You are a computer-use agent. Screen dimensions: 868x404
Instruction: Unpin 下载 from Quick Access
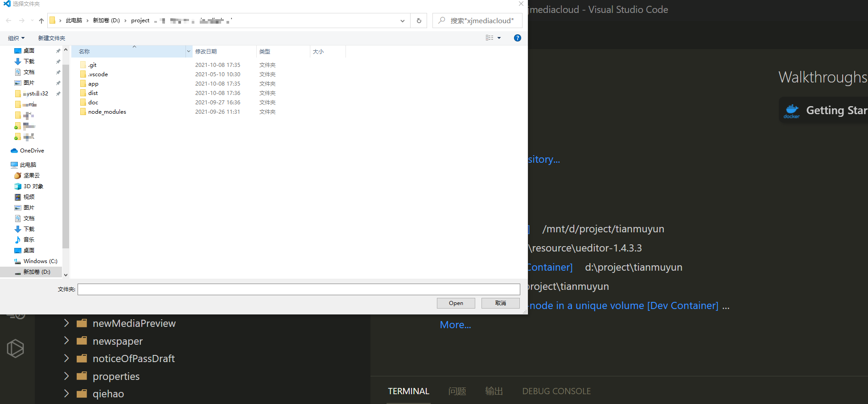(58, 61)
